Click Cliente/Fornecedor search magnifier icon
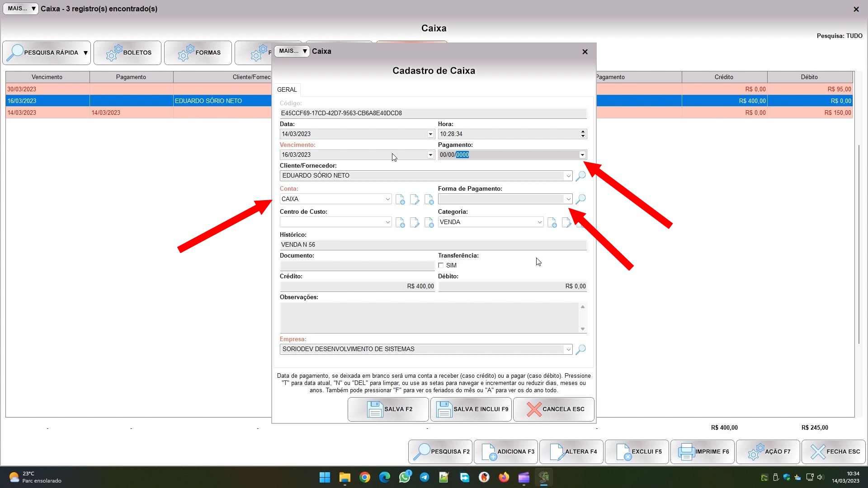The height and width of the screenshot is (488, 868). pyautogui.click(x=580, y=176)
